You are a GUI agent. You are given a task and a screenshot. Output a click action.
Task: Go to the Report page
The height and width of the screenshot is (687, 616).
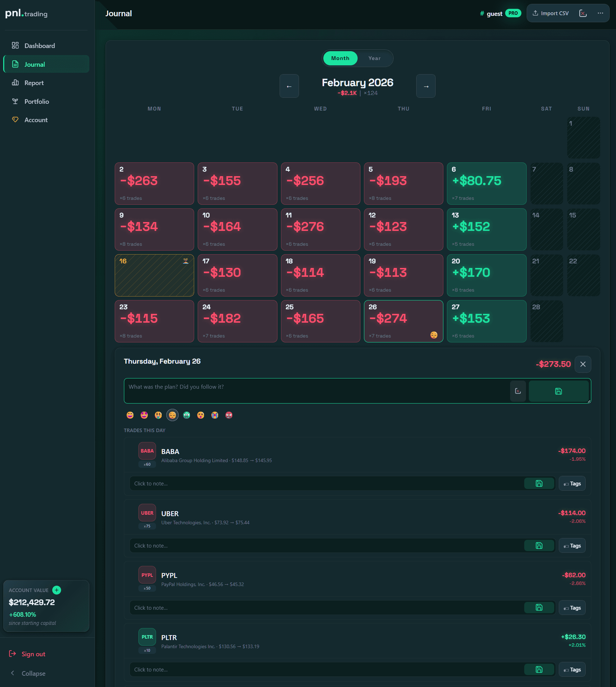point(46,83)
